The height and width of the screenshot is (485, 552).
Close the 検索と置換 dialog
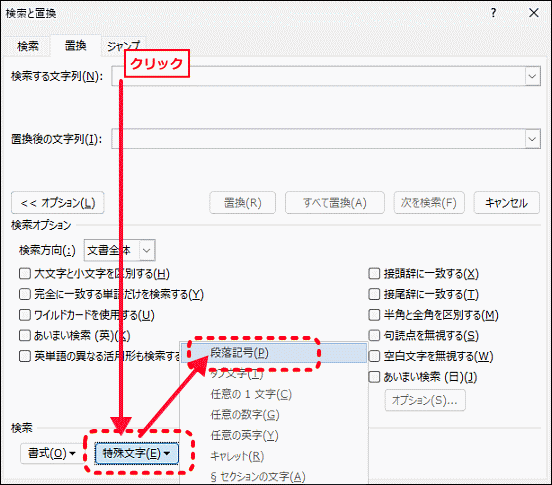pyautogui.click(x=534, y=13)
